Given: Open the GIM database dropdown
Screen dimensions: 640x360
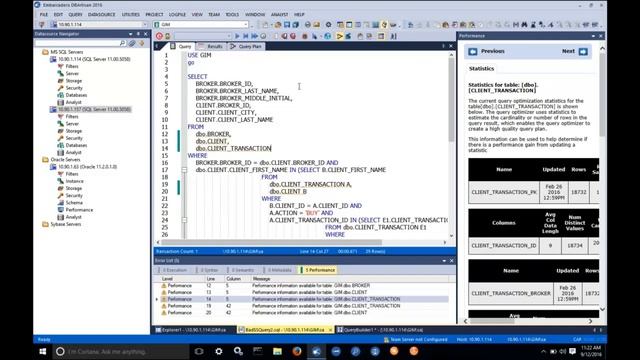Looking at the screenshot, I should click(246, 25).
